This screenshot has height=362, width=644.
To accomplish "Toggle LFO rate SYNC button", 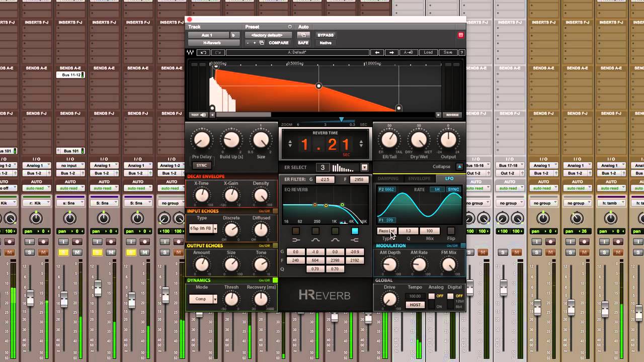I will 454,190.
